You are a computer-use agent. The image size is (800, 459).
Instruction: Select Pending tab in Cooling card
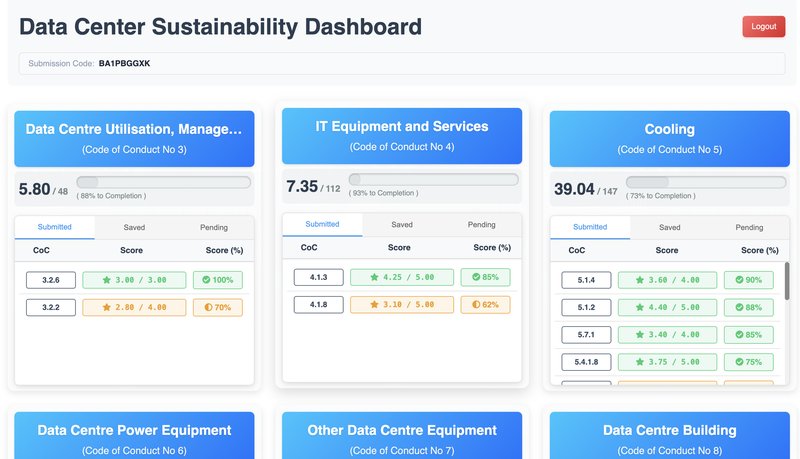(749, 227)
